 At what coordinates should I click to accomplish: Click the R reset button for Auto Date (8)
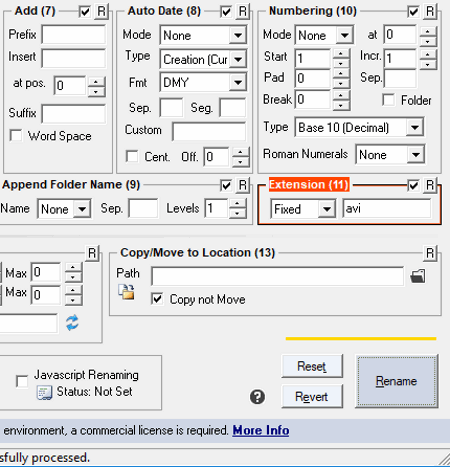(x=243, y=12)
